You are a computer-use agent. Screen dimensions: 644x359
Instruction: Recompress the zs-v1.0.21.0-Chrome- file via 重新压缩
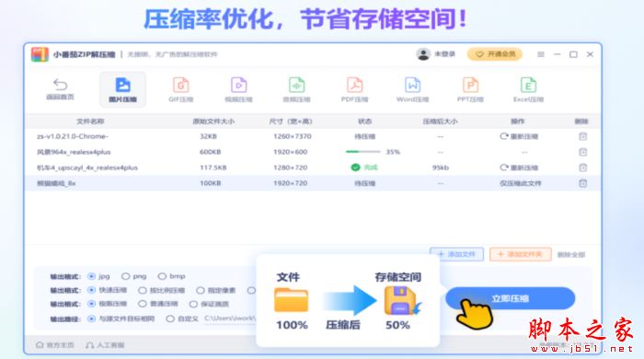[519, 136]
